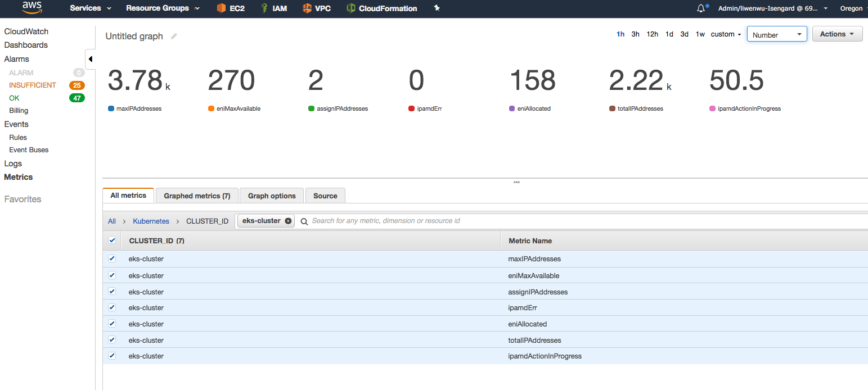This screenshot has width=868, height=390.
Task: View OK alarms list
Action: click(x=14, y=98)
